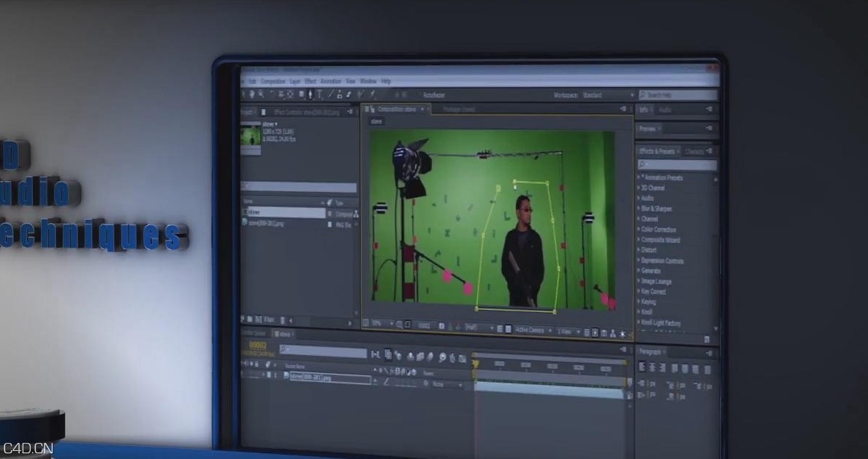Image resolution: width=868 pixels, height=459 pixels.
Task: Activate the Horizontal Type tool
Action: coord(319,94)
